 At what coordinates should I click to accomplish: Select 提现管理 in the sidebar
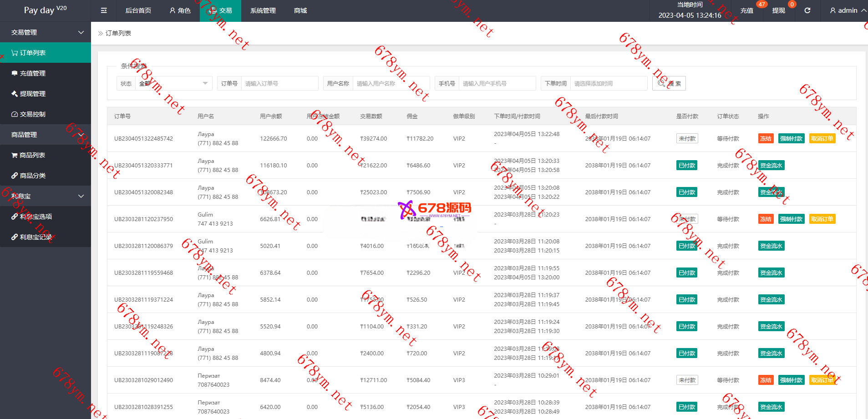pos(46,94)
